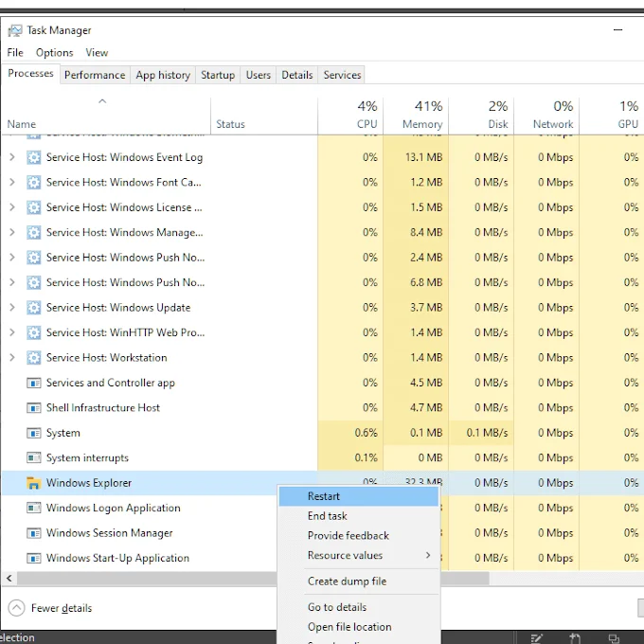Click the Service Host: Workstation gear icon
Screen dimensions: 644x644
(34, 358)
